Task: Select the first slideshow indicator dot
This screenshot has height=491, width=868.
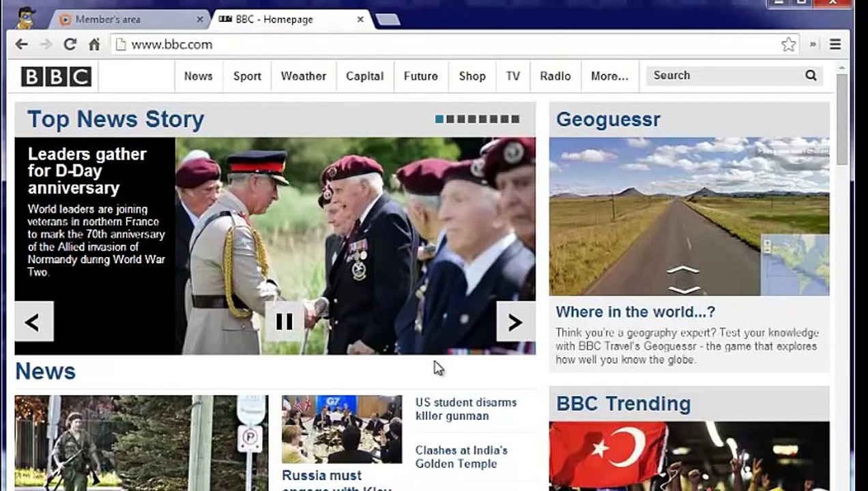Action: (439, 119)
